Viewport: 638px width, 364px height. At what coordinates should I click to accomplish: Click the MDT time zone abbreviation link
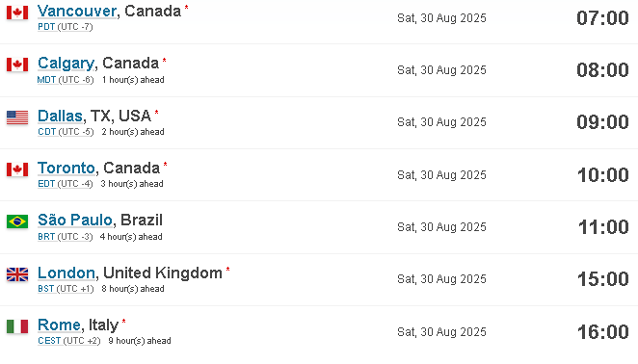click(x=46, y=80)
